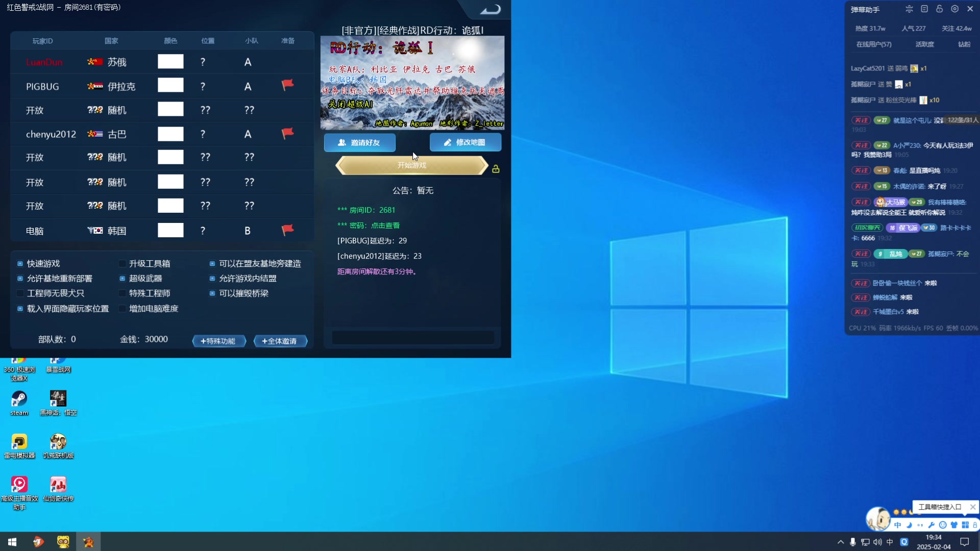This screenshot has height=551, width=980.
Task: Switch to the 活跃度 tab
Action: pos(924,44)
